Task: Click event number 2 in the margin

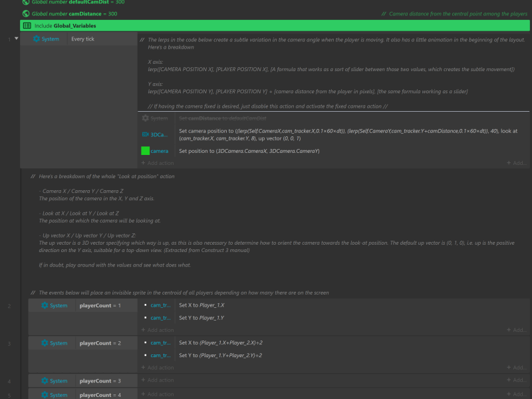Action: pos(9,306)
